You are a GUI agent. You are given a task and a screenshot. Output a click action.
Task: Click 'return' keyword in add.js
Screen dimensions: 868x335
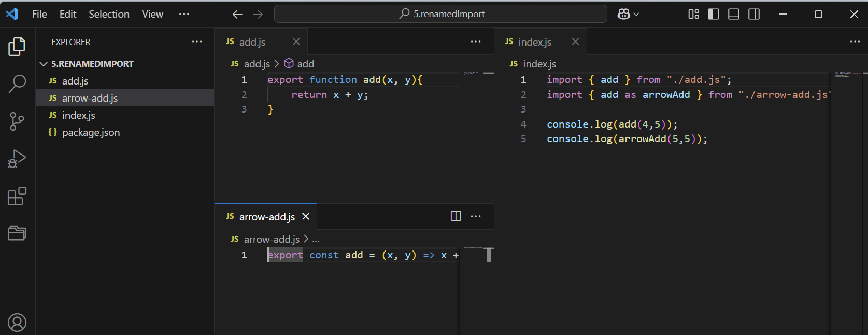coord(309,95)
